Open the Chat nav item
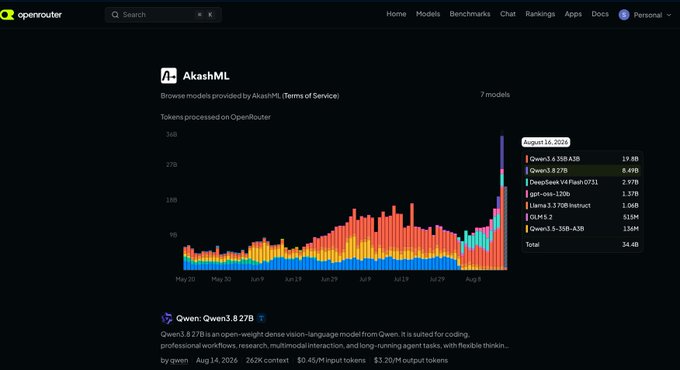This screenshot has width=680, height=370. [508, 14]
